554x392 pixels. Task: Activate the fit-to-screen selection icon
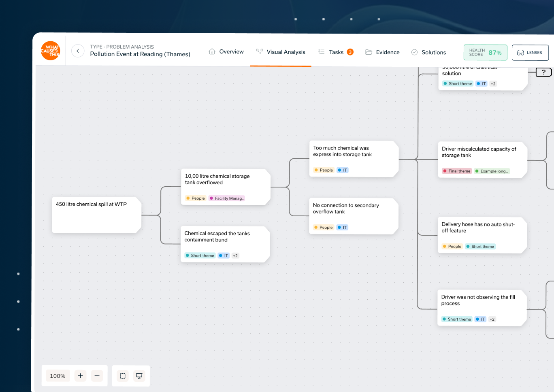coord(123,376)
